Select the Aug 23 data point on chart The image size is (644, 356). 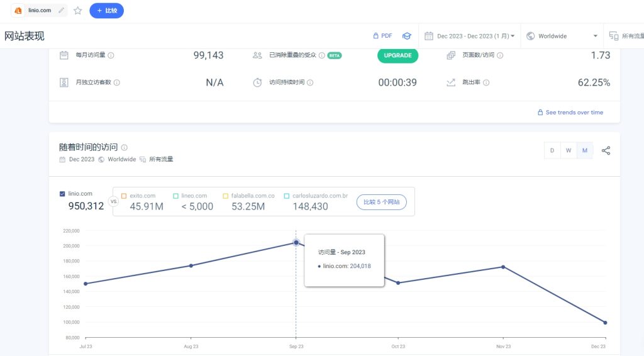click(x=191, y=265)
